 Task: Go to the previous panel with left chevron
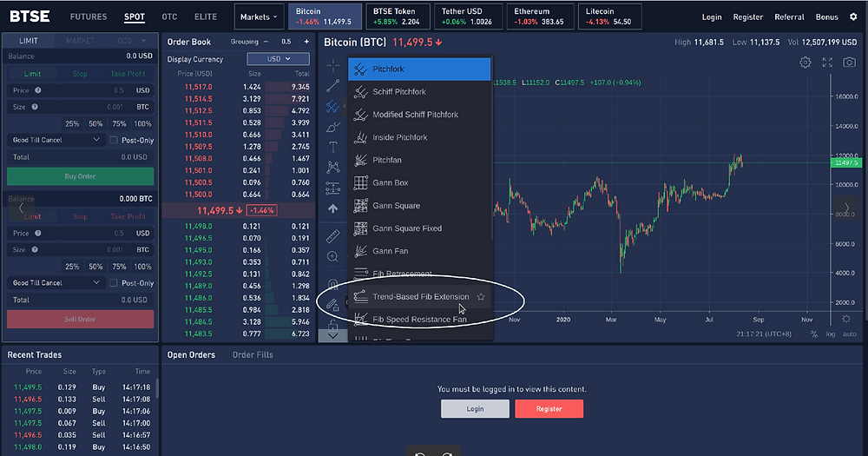point(21,208)
